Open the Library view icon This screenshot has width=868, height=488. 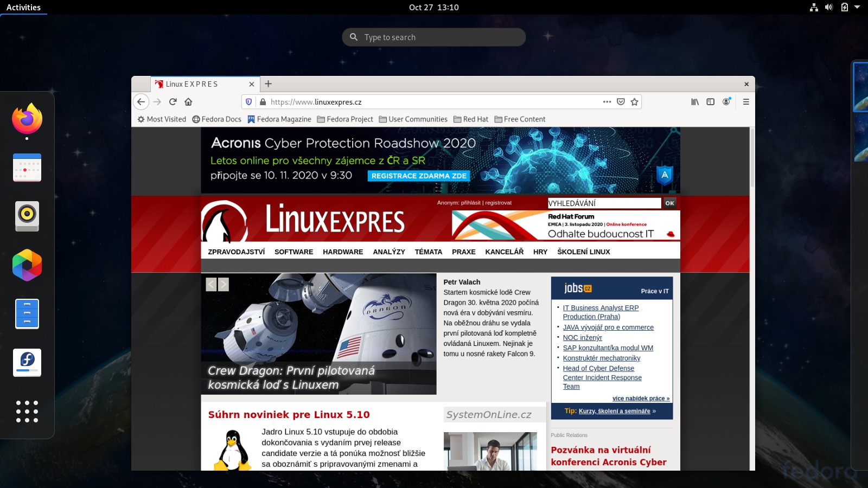click(x=695, y=101)
